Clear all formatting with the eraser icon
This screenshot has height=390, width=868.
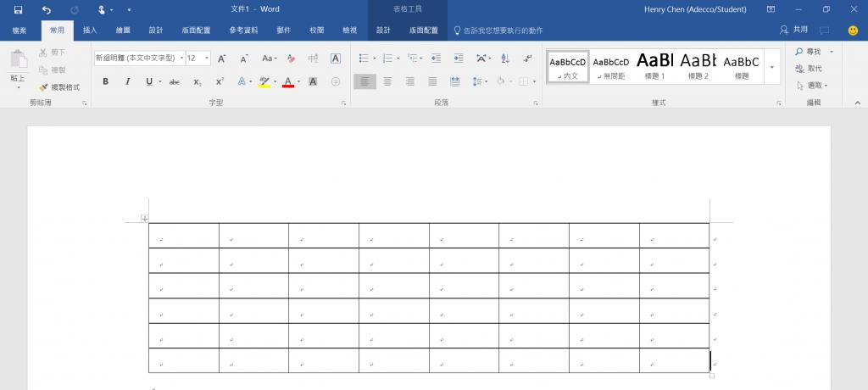292,58
